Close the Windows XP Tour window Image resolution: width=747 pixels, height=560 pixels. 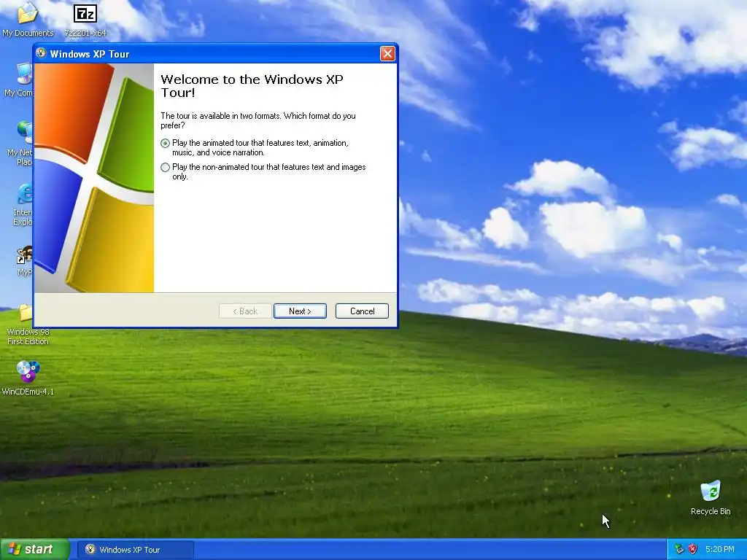[387, 54]
